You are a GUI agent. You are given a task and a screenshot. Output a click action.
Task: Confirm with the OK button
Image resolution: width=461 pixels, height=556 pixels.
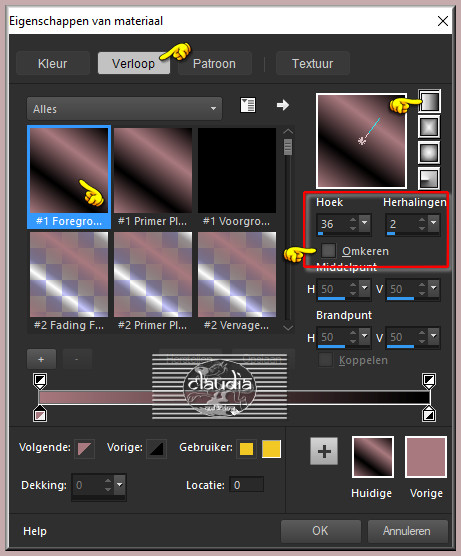(320, 531)
